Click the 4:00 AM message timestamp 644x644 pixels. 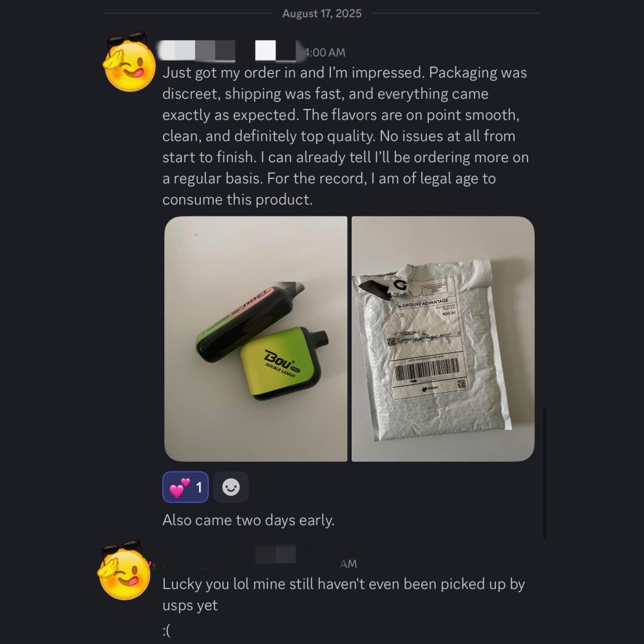[325, 53]
